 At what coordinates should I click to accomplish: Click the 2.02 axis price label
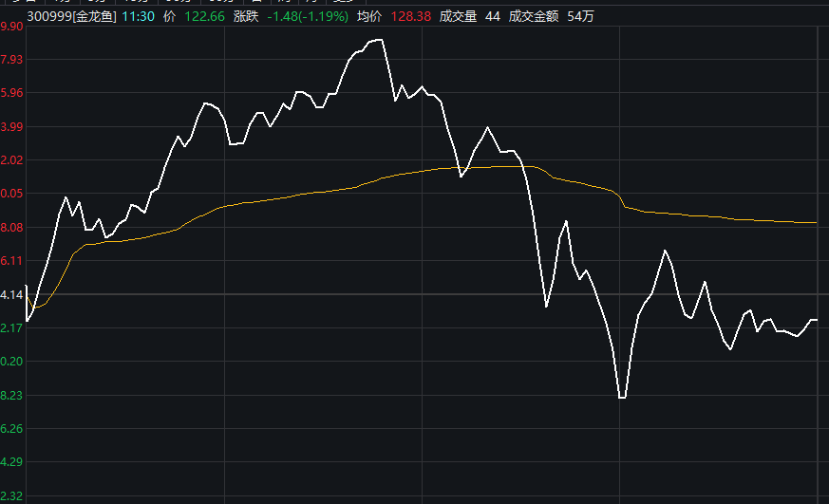[11, 159]
